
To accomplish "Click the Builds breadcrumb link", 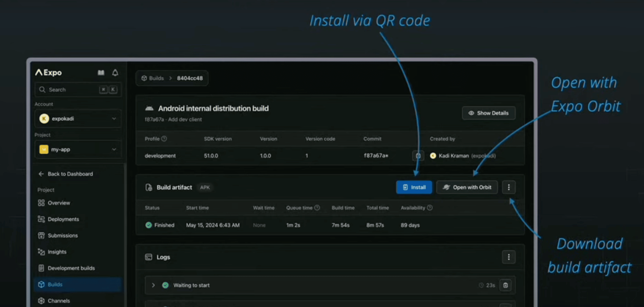I will click(153, 78).
